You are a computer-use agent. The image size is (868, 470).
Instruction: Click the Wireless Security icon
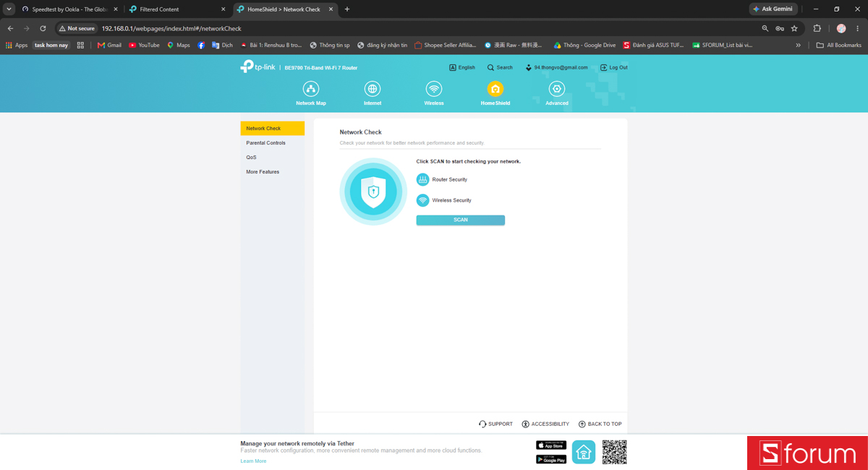[x=422, y=200]
